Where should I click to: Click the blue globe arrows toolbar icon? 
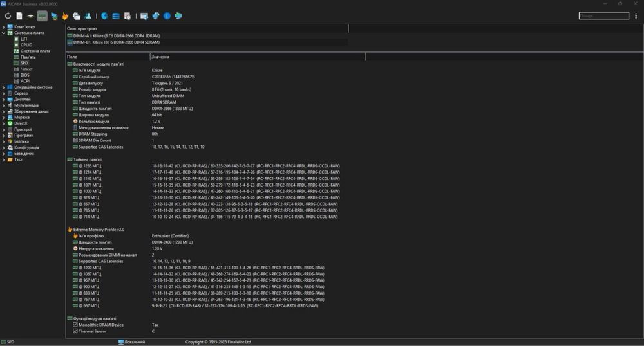tap(155, 16)
